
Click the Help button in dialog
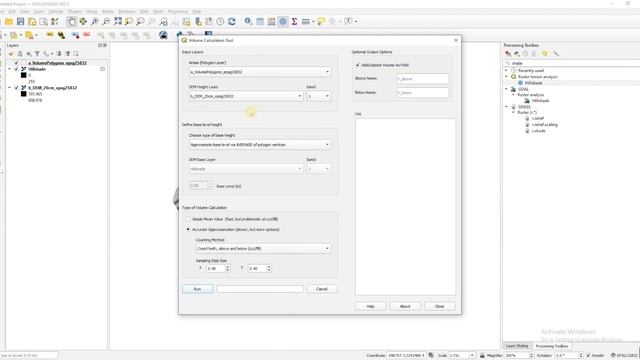370,306
